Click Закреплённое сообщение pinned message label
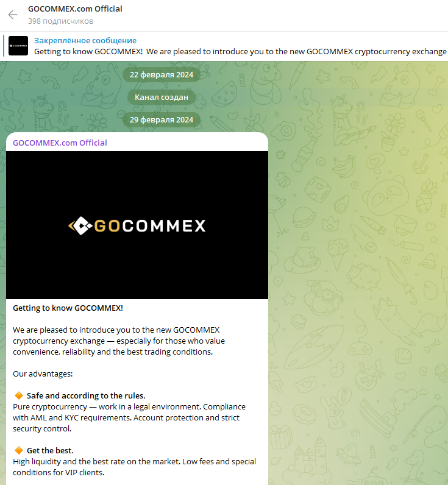Screen dimensions: 448x485 coord(85,41)
